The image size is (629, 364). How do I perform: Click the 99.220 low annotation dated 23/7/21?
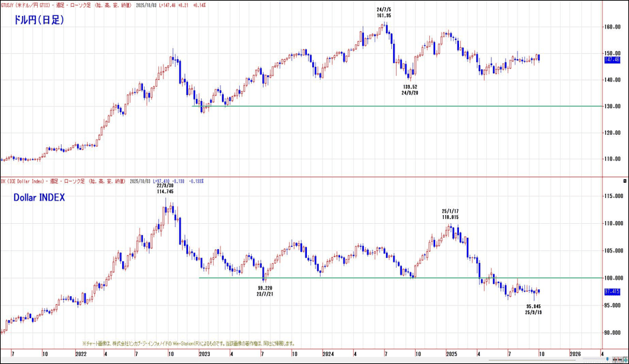(264, 290)
